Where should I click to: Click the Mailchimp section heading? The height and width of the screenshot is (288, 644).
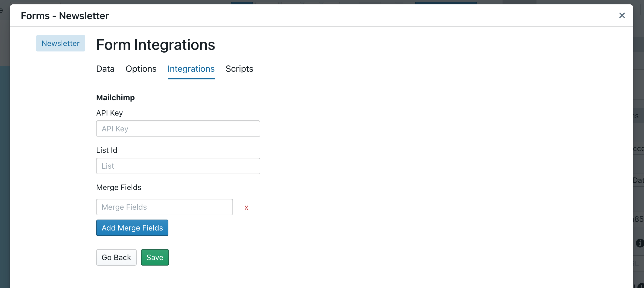[116, 97]
